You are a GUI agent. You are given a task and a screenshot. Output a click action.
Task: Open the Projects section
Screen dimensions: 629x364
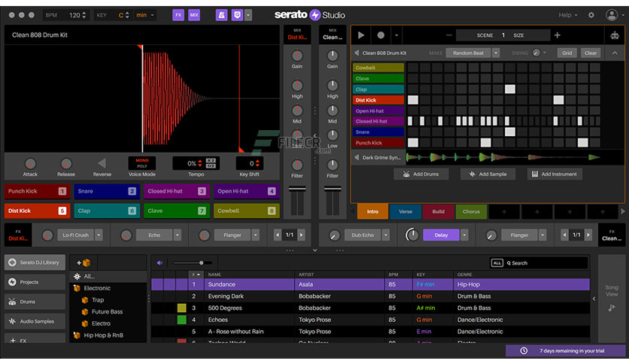coord(35,282)
